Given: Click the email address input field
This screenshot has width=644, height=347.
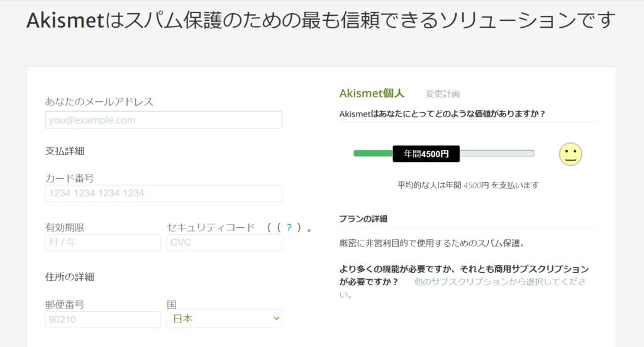Looking at the screenshot, I should (x=164, y=120).
